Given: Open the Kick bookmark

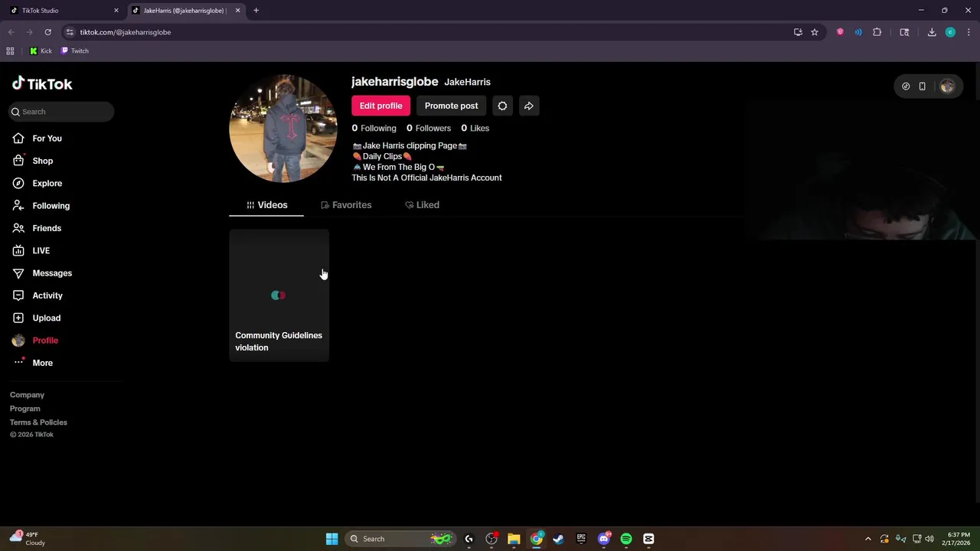Looking at the screenshot, I should coord(41,51).
